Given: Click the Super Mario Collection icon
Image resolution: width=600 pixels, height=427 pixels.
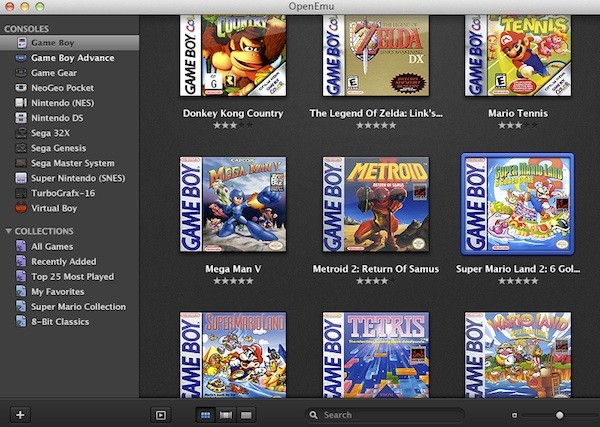Looking at the screenshot, I should click(21, 306).
